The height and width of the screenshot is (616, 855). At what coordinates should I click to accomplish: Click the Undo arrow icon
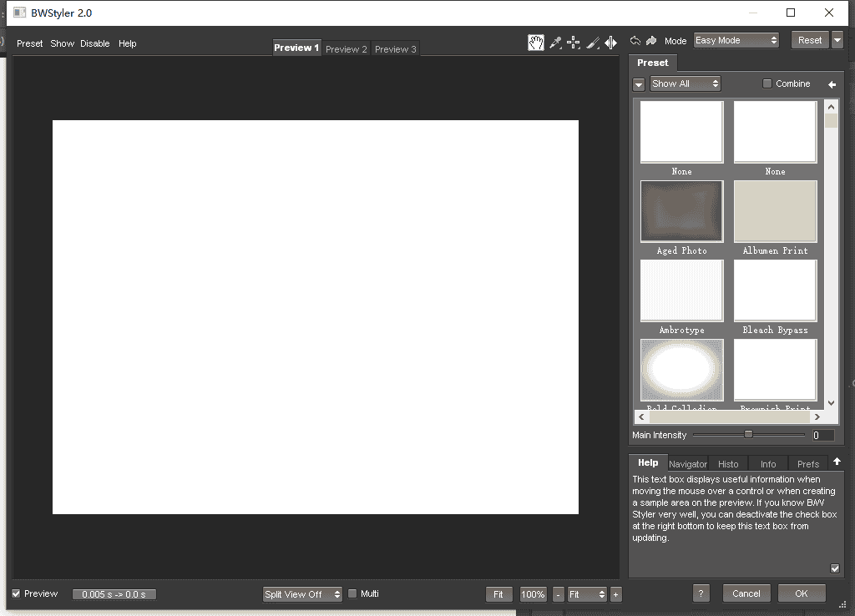click(x=635, y=40)
